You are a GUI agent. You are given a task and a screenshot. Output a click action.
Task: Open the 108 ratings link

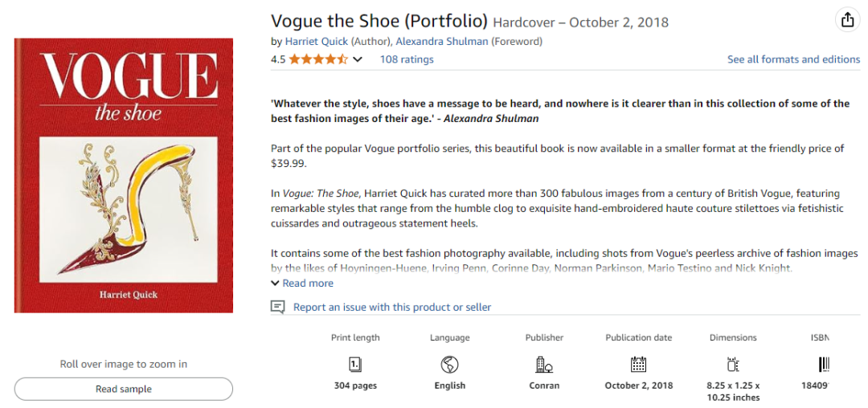click(x=406, y=59)
